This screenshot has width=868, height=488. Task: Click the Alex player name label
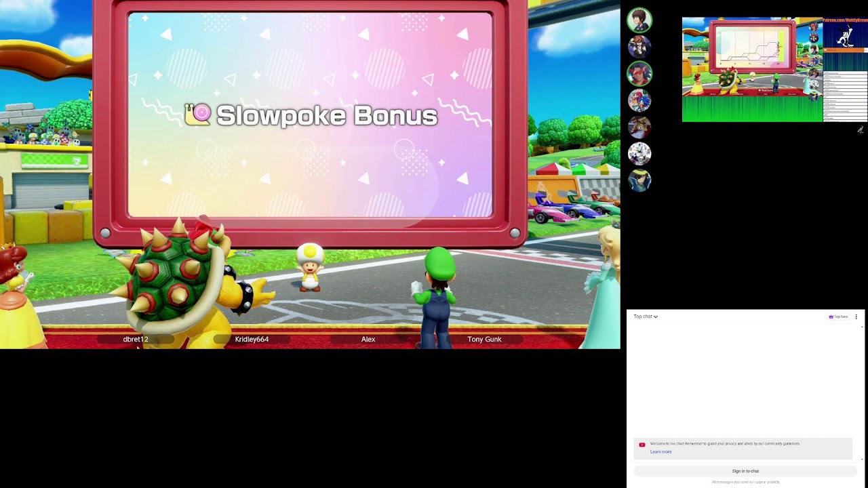click(x=368, y=339)
